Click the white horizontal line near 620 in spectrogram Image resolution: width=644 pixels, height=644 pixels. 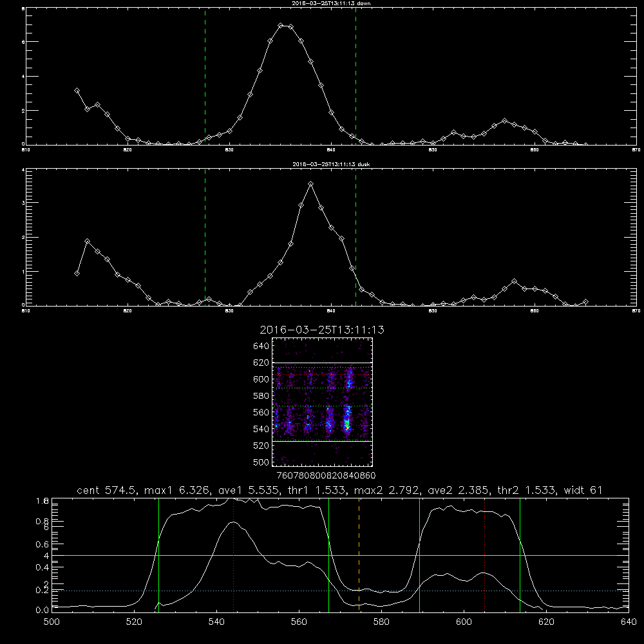322,363
